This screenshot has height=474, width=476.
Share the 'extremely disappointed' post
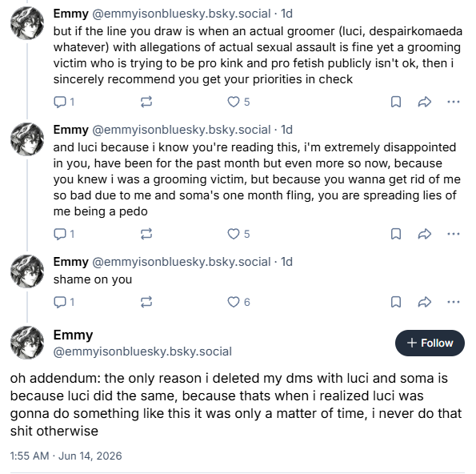click(424, 234)
